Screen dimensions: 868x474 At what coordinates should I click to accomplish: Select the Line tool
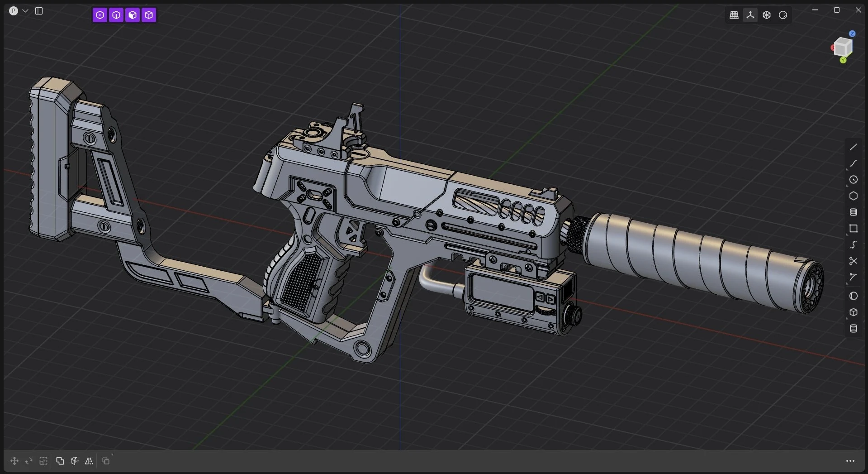coord(854,147)
